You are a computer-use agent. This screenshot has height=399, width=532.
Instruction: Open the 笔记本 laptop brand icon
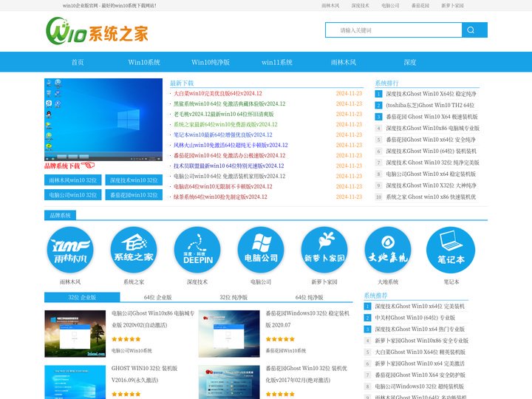[451, 250]
